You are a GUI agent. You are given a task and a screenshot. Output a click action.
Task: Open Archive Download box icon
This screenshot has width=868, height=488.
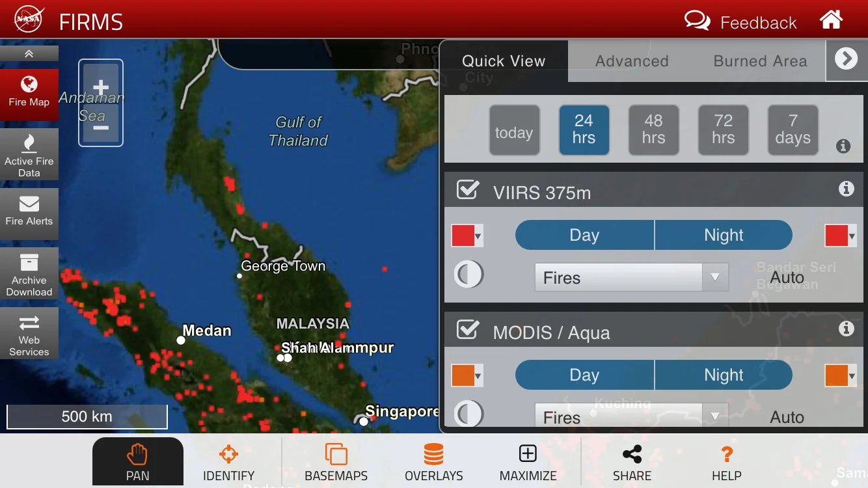[29, 274]
